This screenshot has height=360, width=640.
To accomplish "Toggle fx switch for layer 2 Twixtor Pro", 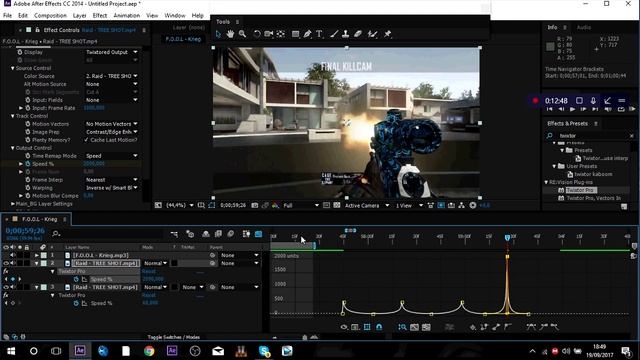I will coord(6,271).
